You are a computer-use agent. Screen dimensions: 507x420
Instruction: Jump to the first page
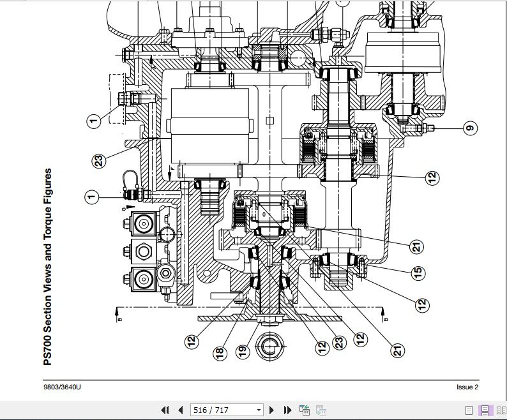[165, 410]
